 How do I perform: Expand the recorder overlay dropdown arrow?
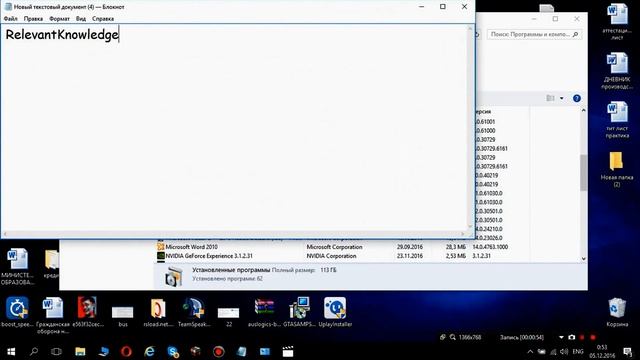click(561, 338)
